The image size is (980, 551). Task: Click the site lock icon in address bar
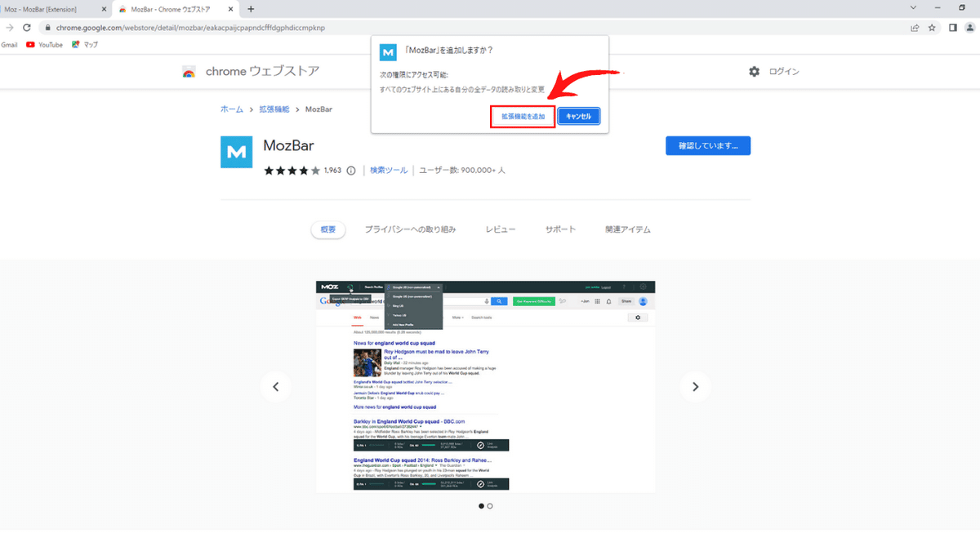click(x=48, y=28)
